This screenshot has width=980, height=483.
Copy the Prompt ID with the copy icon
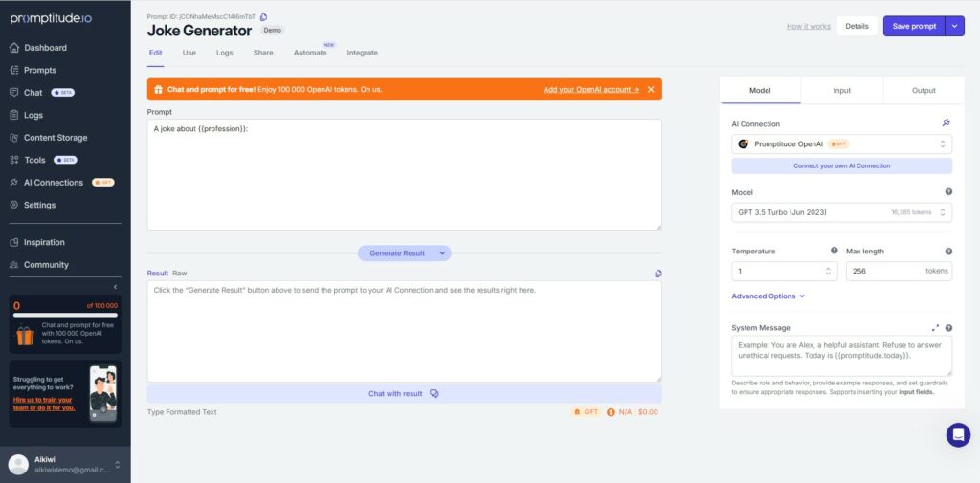coord(263,17)
